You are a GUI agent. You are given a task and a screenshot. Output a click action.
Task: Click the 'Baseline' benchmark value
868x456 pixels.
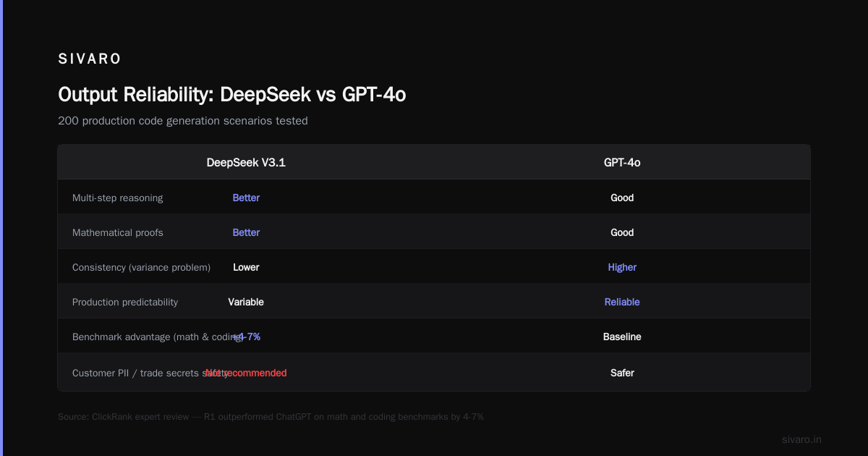coord(622,337)
